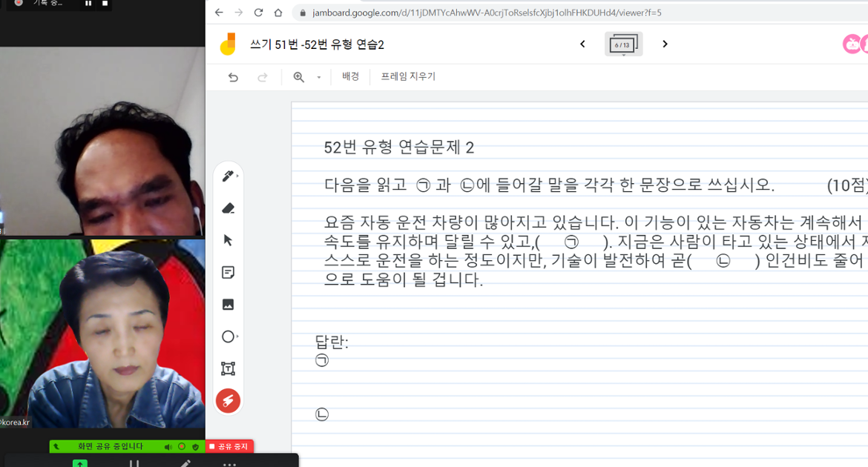Click the speaker icon on the sharing bar
This screenshot has width=868, height=467.
[168, 446]
